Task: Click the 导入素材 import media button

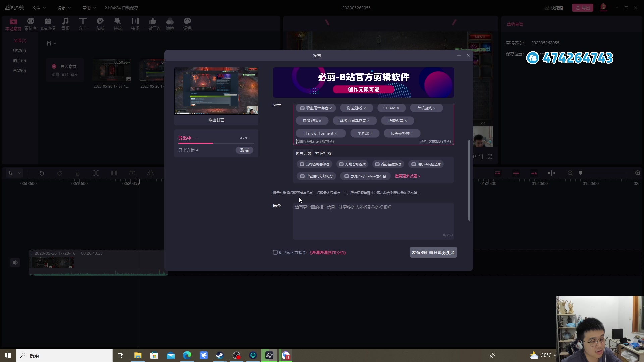Action: [64, 69]
